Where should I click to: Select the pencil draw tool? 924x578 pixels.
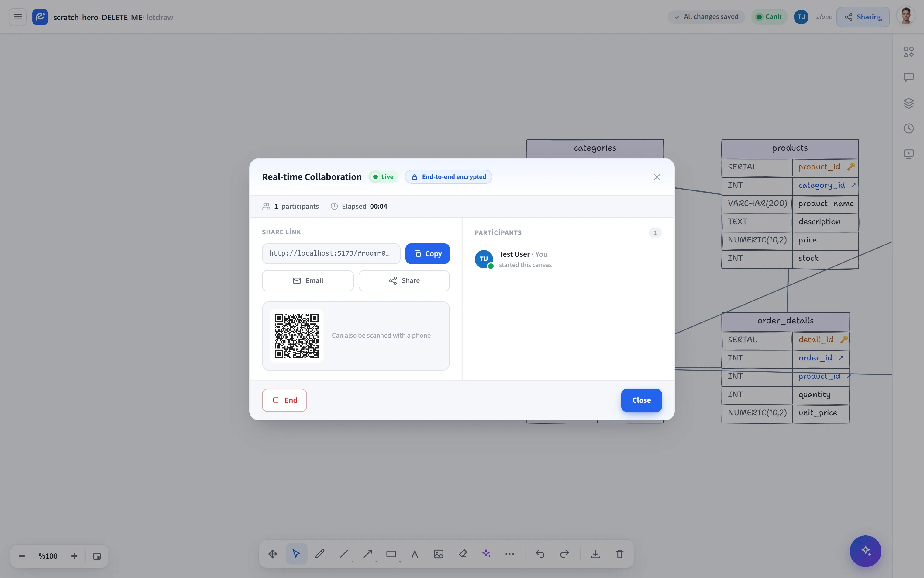click(320, 554)
